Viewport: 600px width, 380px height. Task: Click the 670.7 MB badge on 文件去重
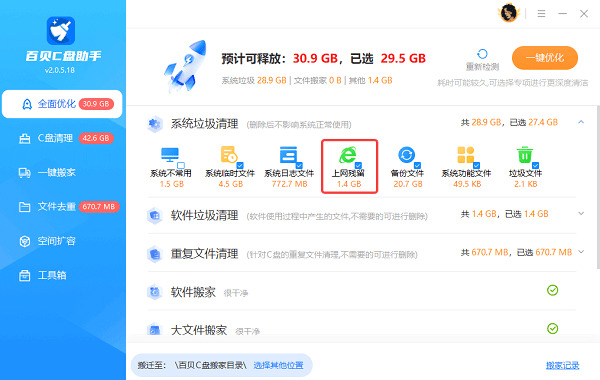click(x=99, y=207)
